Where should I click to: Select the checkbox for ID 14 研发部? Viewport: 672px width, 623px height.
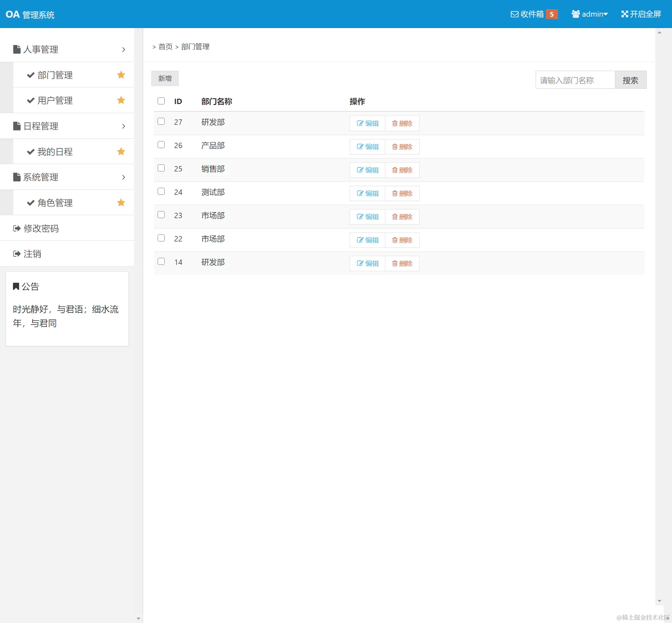click(x=161, y=261)
